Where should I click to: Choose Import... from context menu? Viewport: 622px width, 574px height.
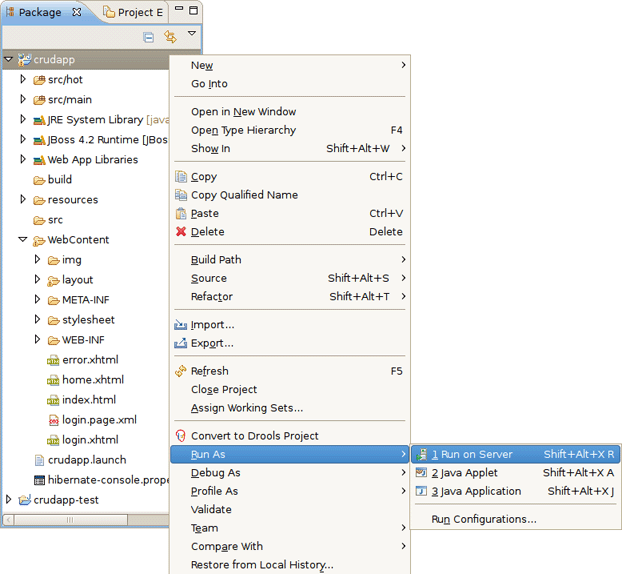click(212, 325)
